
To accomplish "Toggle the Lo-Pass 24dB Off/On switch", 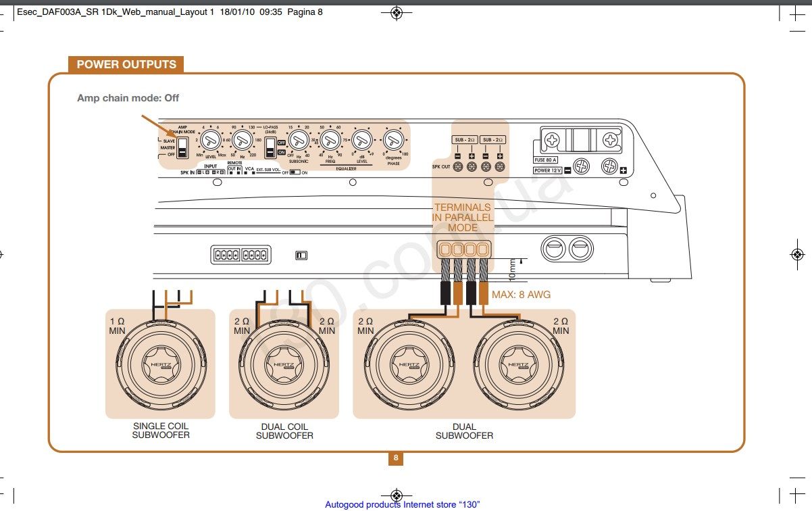I will click(x=270, y=147).
